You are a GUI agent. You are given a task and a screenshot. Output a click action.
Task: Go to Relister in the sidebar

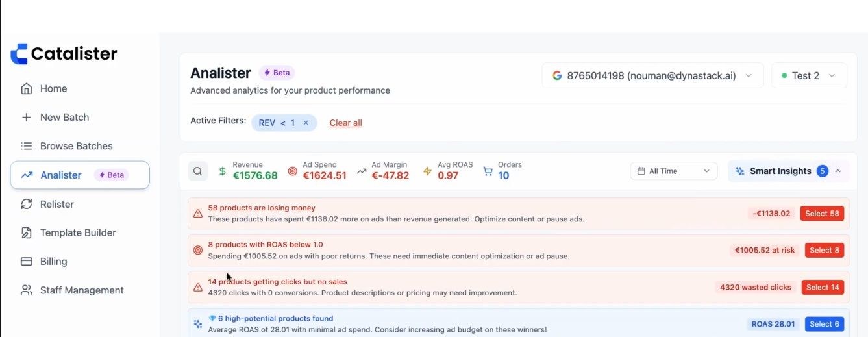(x=57, y=204)
